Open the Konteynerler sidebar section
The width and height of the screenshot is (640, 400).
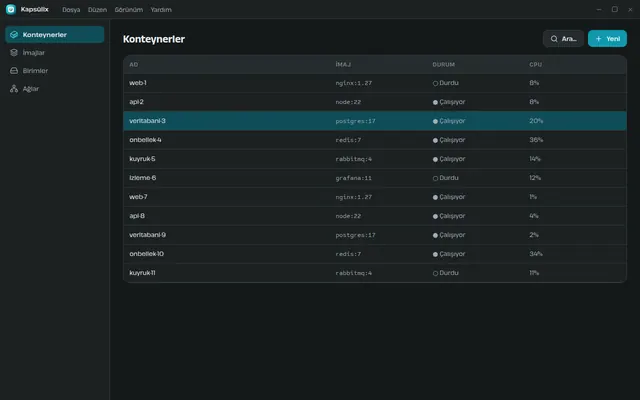point(55,35)
